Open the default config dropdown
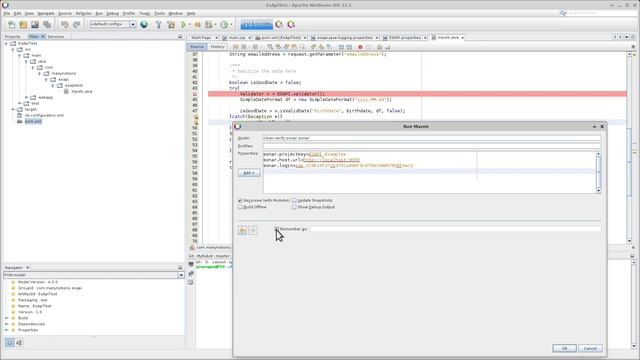 133,24
